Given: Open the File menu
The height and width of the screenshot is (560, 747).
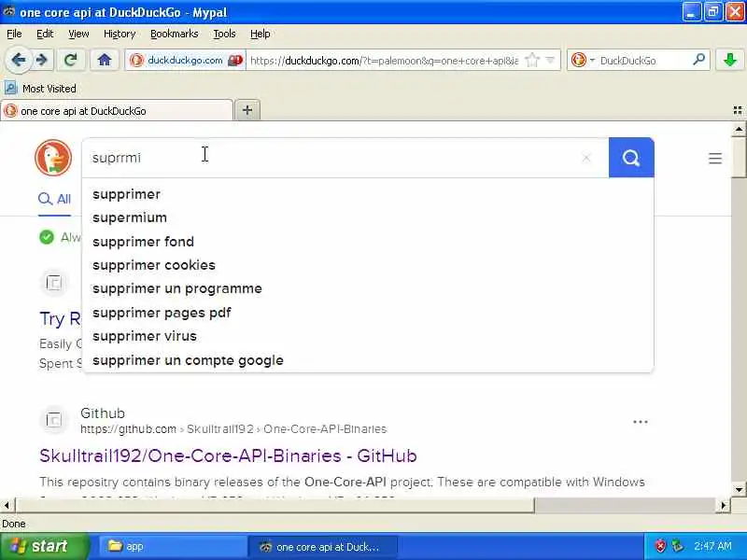Looking at the screenshot, I should (x=14, y=34).
